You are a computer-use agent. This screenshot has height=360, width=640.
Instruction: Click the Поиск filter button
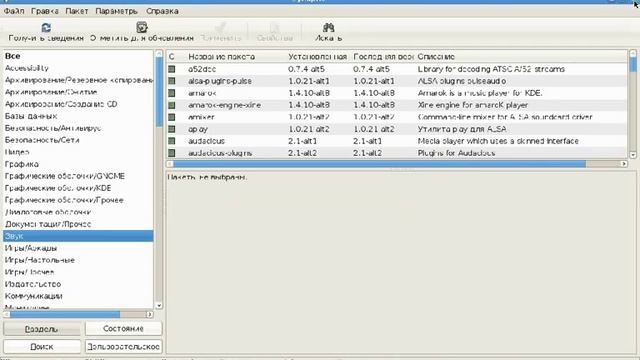pos(42,347)
